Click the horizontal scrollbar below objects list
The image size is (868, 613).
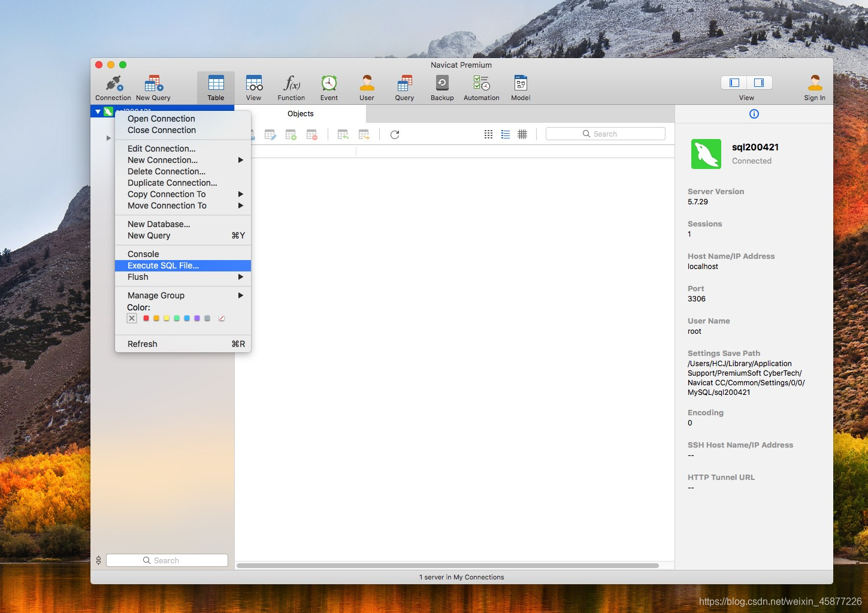(x=447, y=566)
